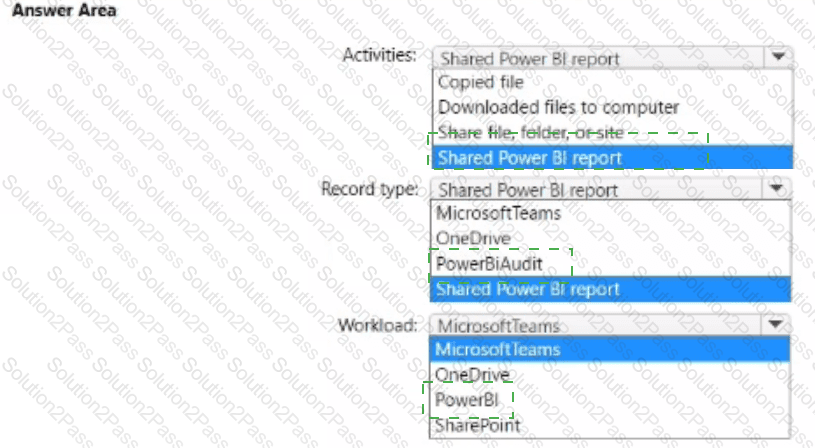Click the Record type: label
815x448 pixels.
tap(370, 189)
